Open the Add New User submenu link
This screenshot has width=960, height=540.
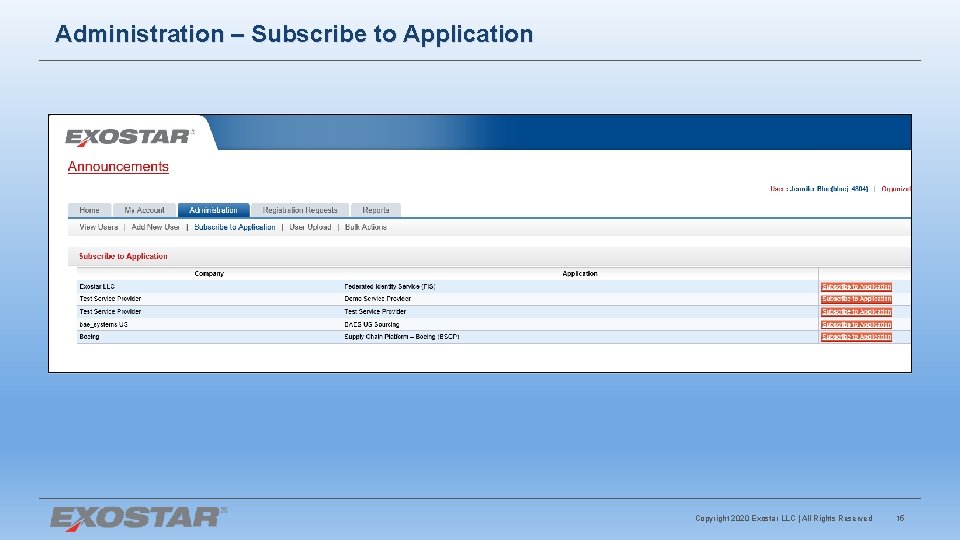click(156, 227)
